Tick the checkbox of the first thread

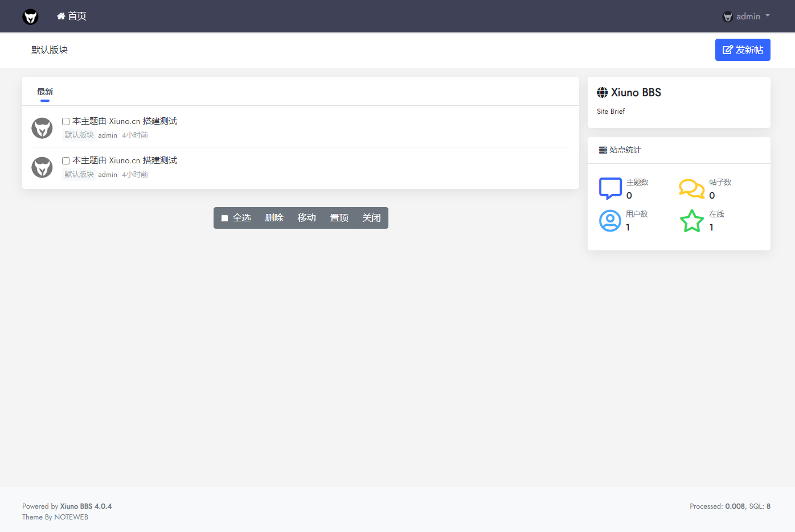pos(65,121)
